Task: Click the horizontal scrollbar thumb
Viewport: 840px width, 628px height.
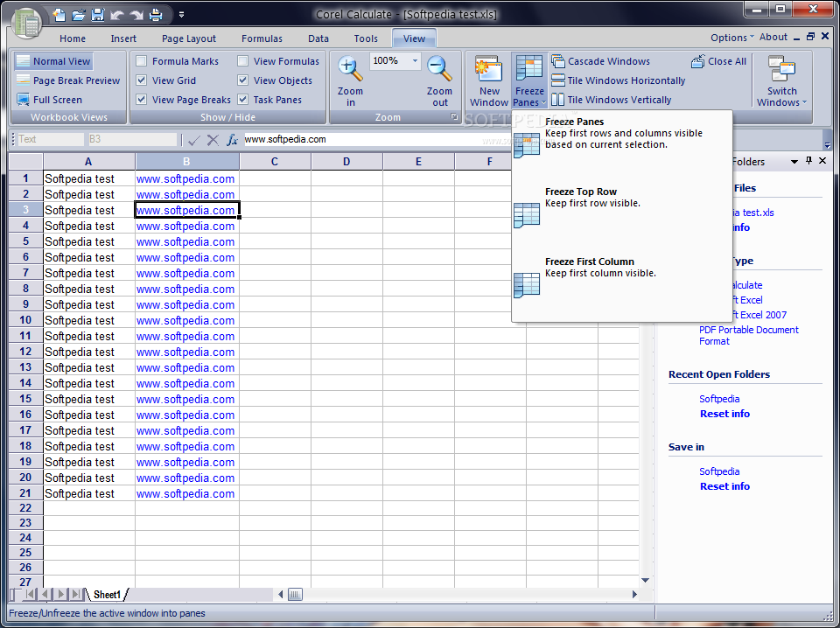Action: click(x=295, y=594)
